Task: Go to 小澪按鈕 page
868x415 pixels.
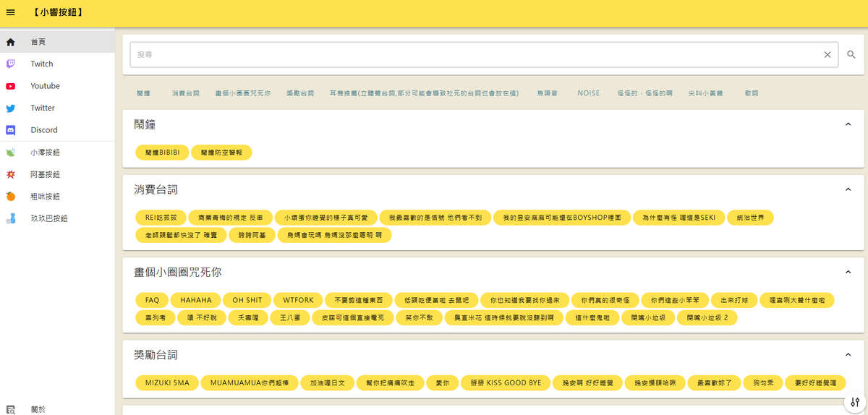Action: coord(57,153)
